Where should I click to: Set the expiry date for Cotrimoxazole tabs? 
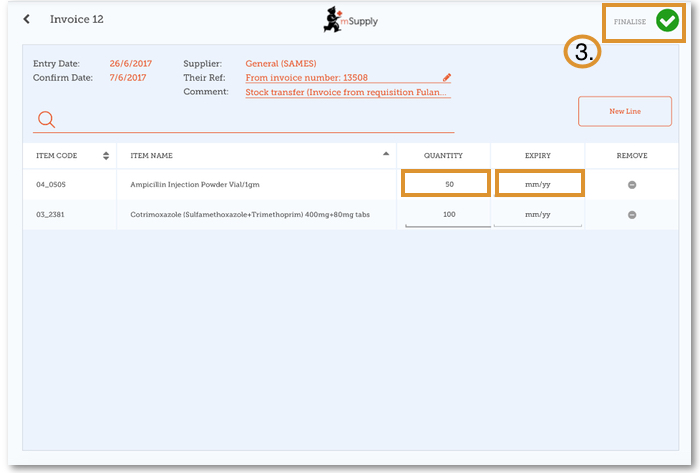[x=538, y=214]
